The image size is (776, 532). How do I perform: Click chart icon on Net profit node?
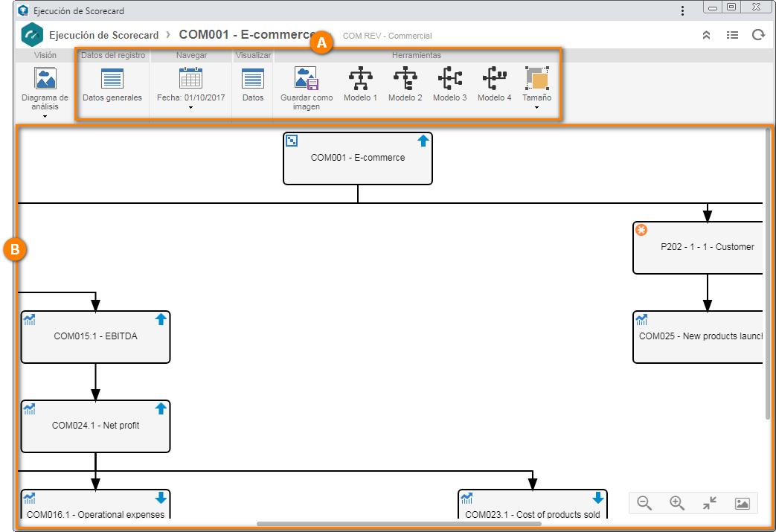(x=30, y=408)
